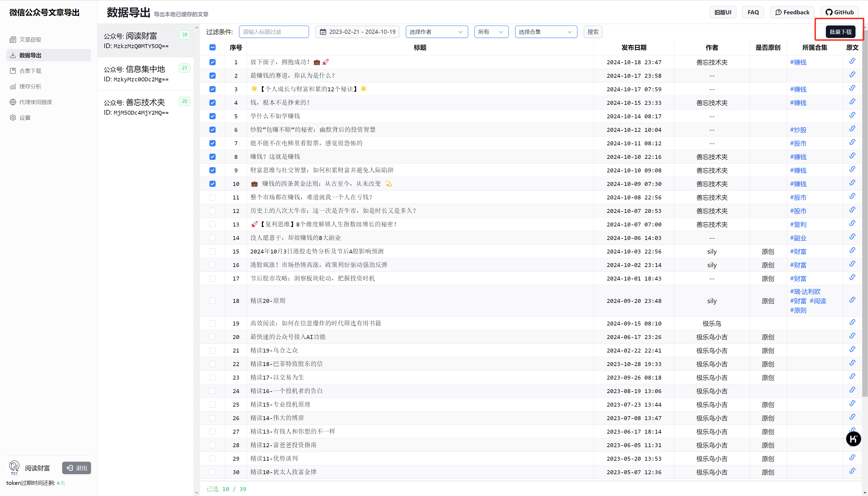Open original link for article row 2
The width and height of the screenshot is (868, 496).
[x=852, y=75]
